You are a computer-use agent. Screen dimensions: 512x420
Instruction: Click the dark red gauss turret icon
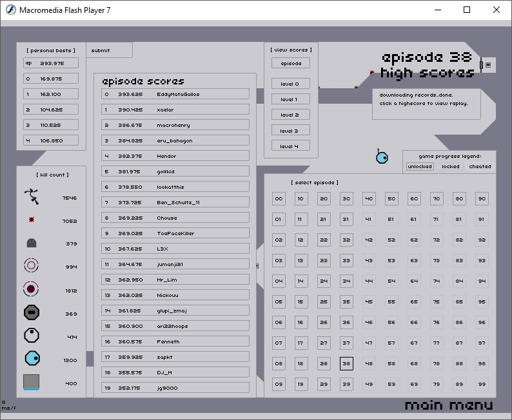point(32,290)
